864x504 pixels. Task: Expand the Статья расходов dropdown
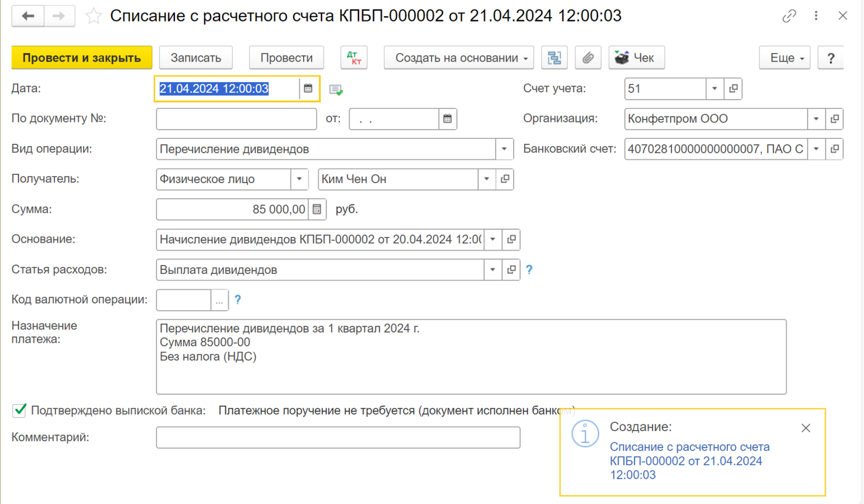click(493, 270)
